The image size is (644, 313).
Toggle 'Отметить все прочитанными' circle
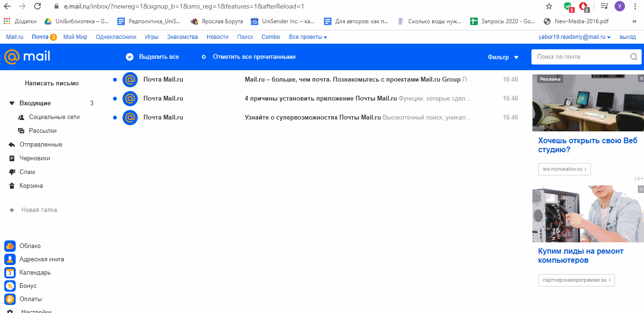[x=204, y=57]
